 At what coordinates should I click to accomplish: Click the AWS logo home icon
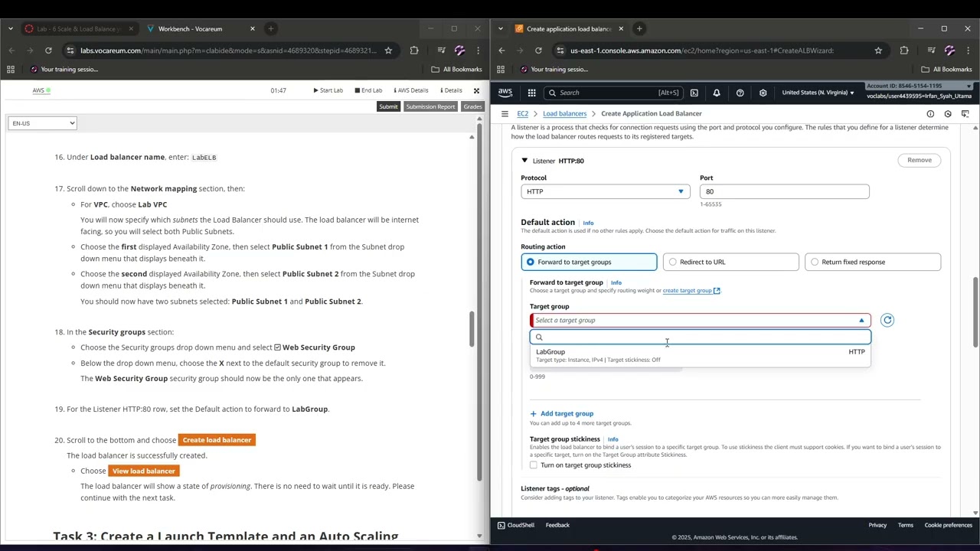(x=505, y=93)
